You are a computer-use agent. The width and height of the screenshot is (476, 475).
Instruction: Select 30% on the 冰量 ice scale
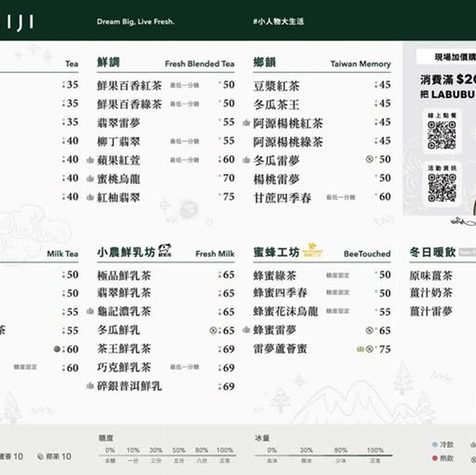(x=306, y=450)
